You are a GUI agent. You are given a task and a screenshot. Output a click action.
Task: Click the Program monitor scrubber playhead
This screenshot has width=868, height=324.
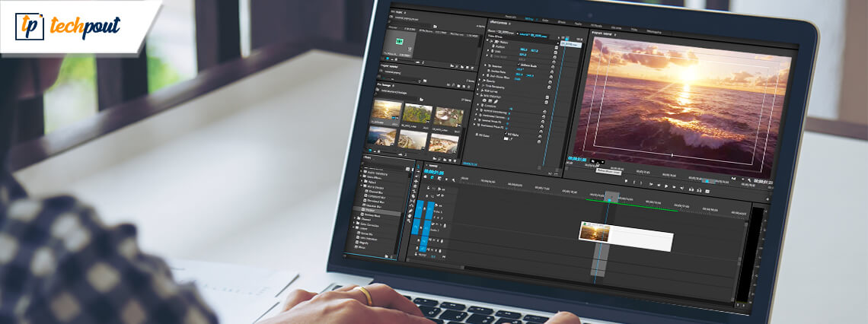[707, 181]
